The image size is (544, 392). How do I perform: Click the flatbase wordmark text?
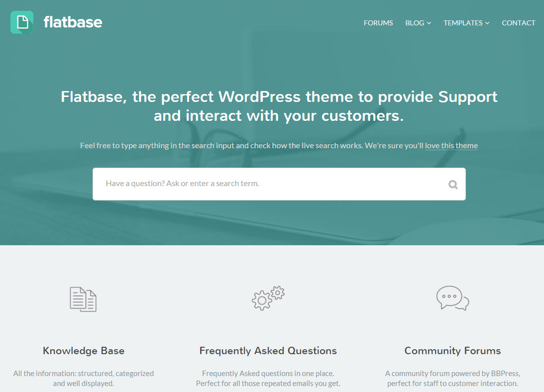(x=73, y=22)
